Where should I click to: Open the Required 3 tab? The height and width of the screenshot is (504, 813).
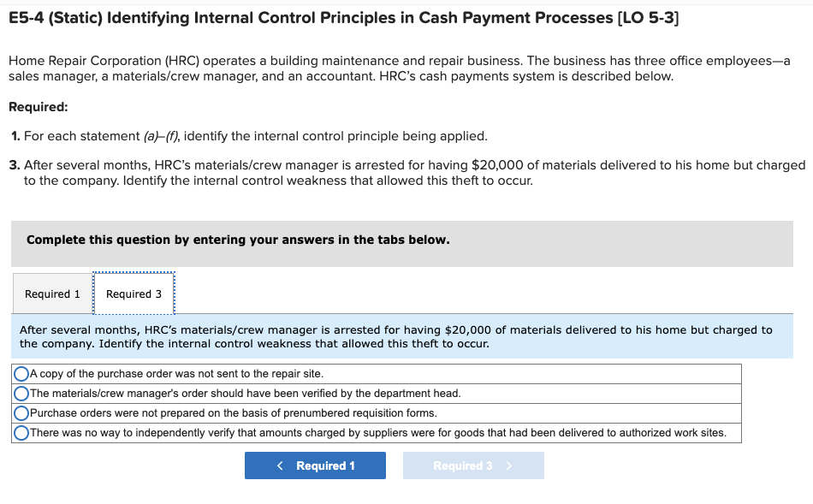[134, 294]
